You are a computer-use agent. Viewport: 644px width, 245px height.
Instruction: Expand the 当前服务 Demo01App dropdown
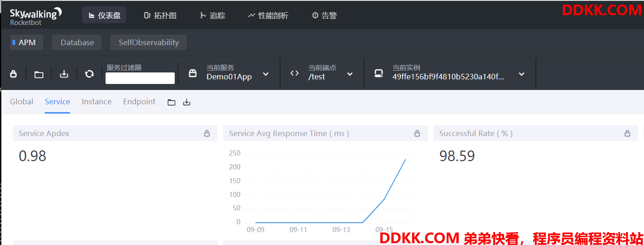[x=266, y=74]
